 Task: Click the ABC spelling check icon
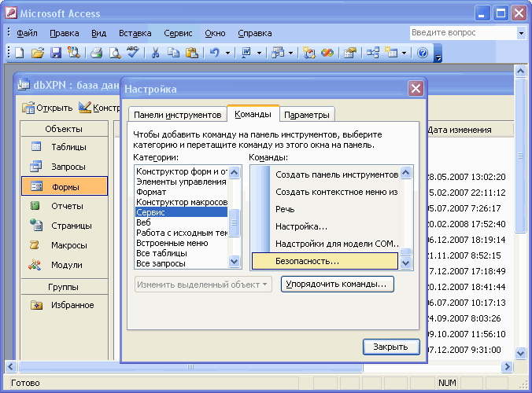pyautogui.click(x=133, y=52)
